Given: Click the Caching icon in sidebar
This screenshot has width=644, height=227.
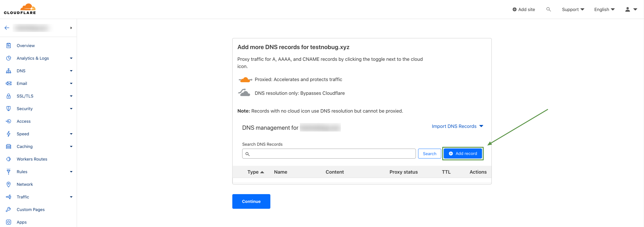Looking at the screenshot, I should pos(9,146).
